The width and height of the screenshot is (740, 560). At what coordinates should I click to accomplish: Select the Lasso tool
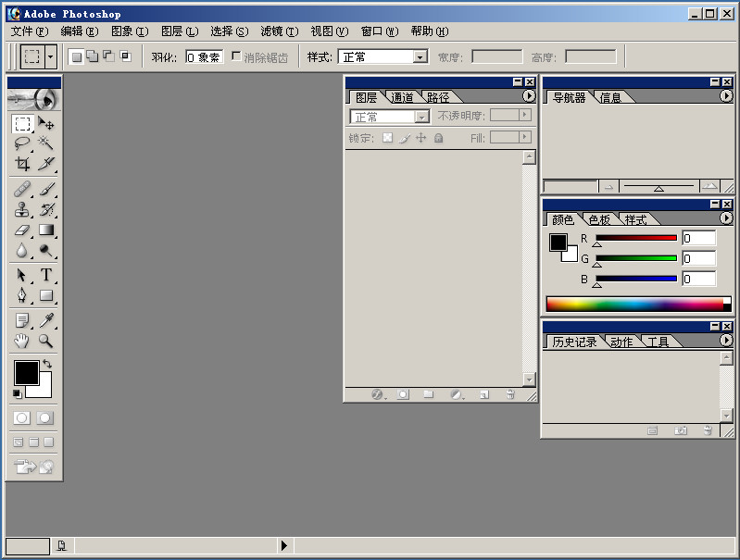click(22, 143)
